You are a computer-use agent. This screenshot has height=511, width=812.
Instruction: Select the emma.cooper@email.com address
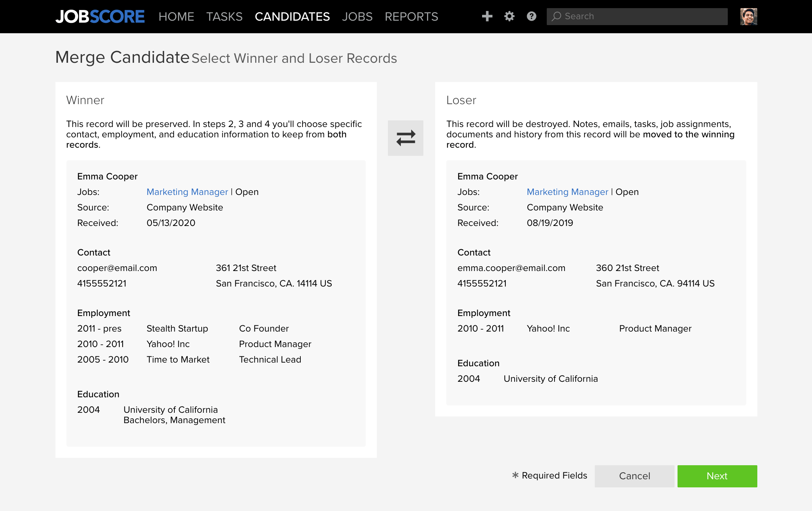pyautogui.click(x=511, y=268)
